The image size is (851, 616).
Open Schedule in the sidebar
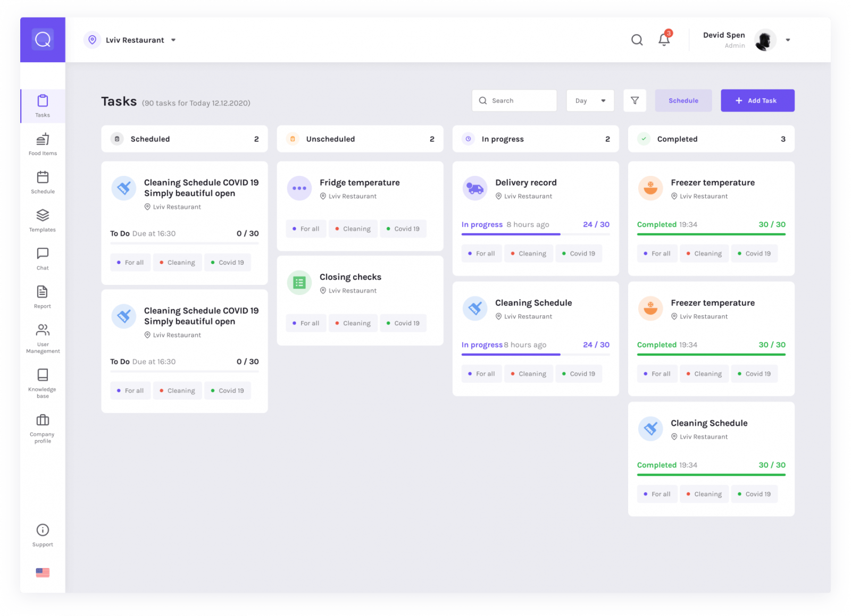[43, 182]
